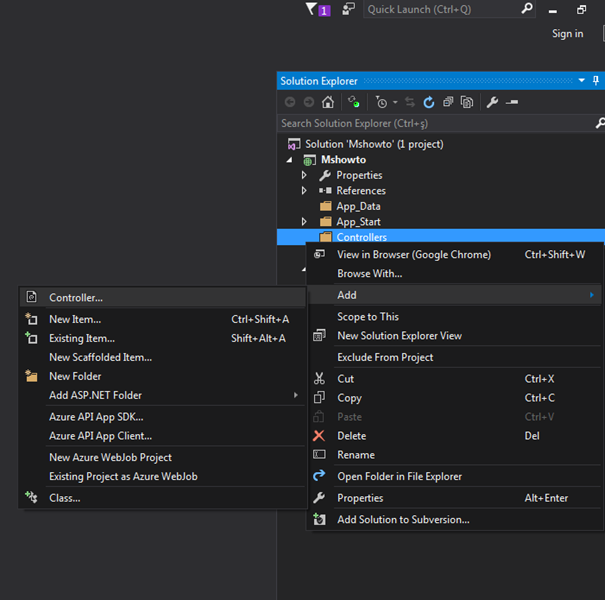Click the Quick Launch magnifier icon
The height and width of the screenshot is (600, 605).
pyautogui.click(x=527, y=8)
